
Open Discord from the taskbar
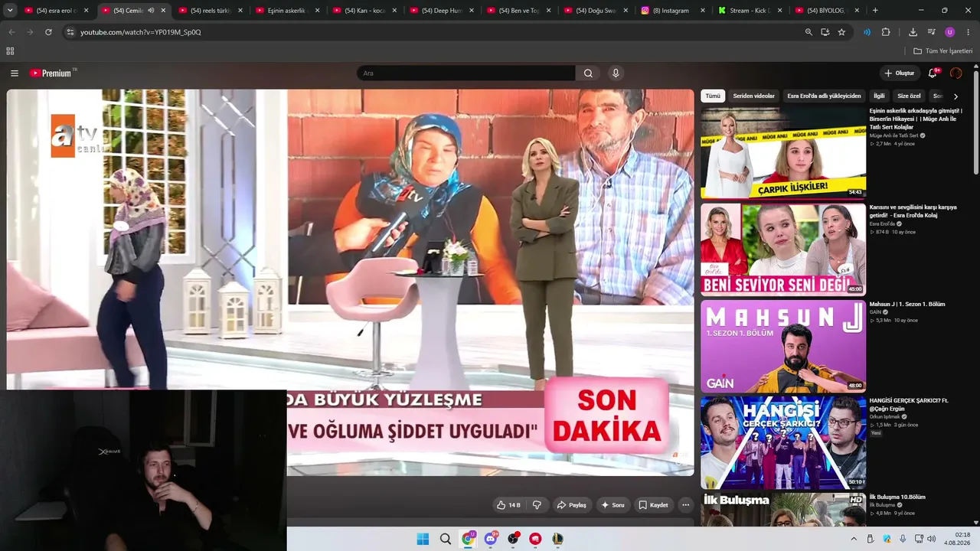tap(491, 539)
